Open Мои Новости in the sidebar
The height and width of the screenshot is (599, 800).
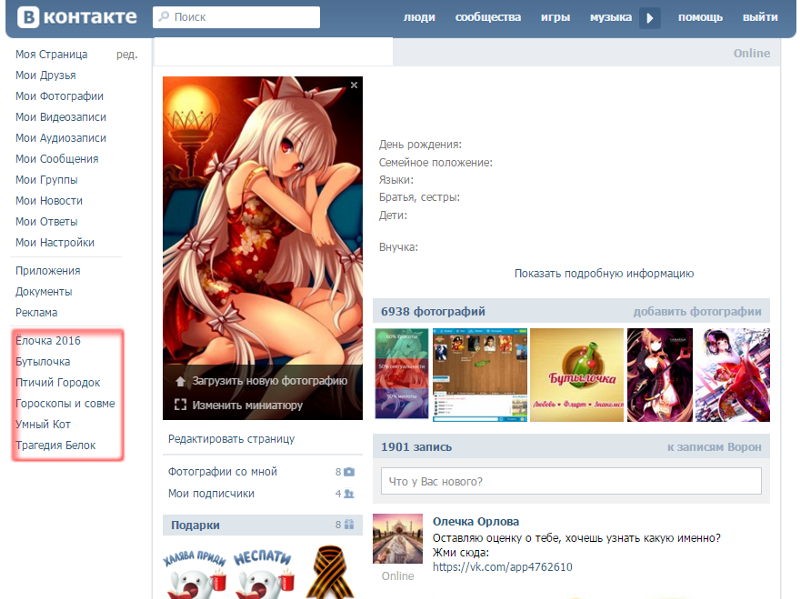[x=49, y=201]
